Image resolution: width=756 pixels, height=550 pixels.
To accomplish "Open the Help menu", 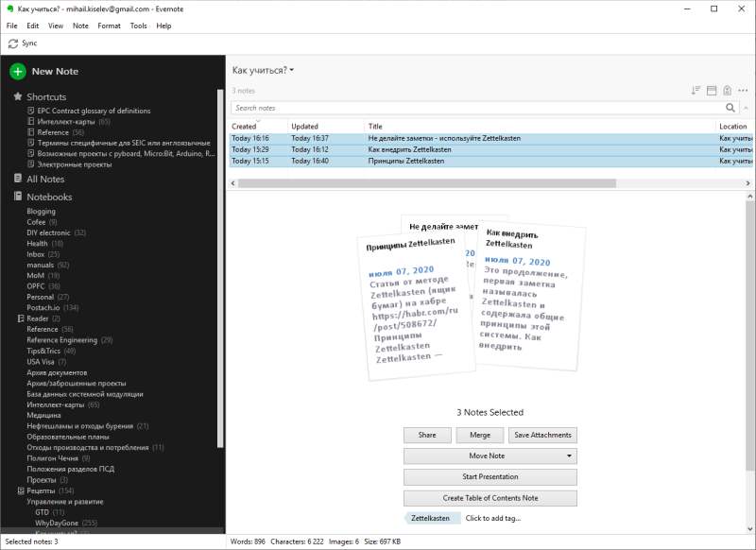I will click(x=163, y=26).
